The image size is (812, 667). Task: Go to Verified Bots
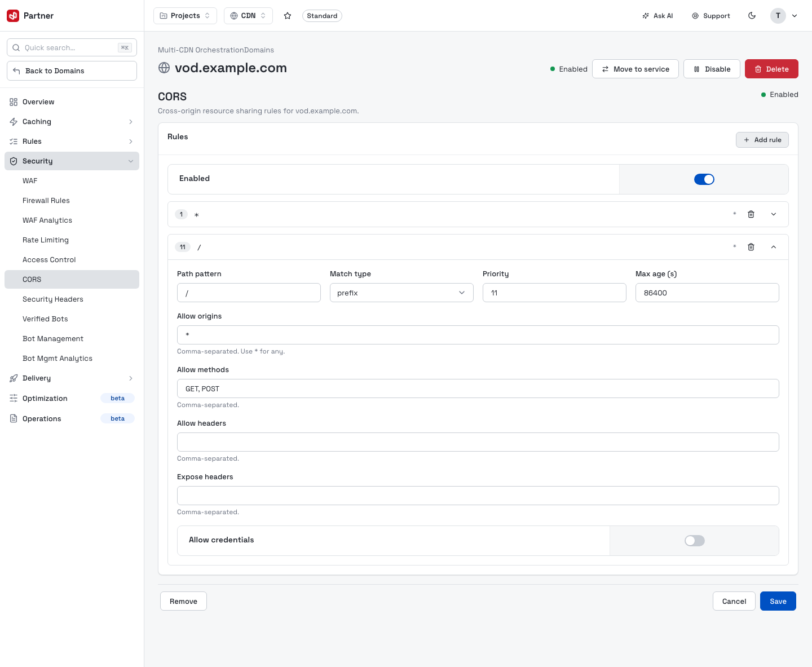tap(72, 319)
